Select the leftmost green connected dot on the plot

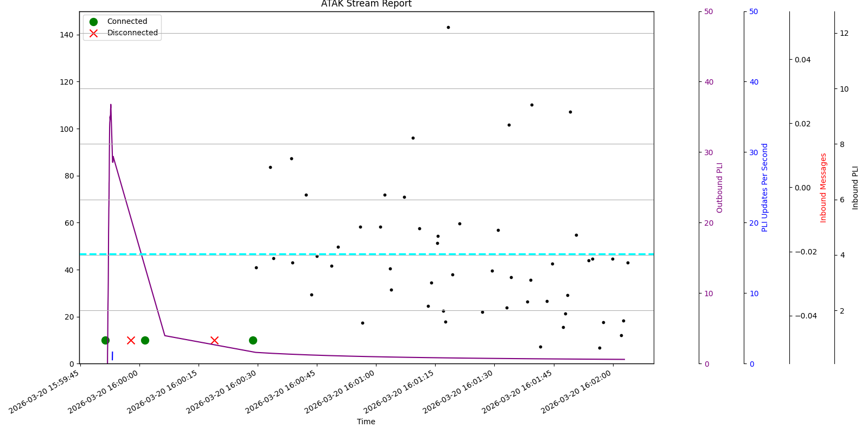(x=105, y=340)
